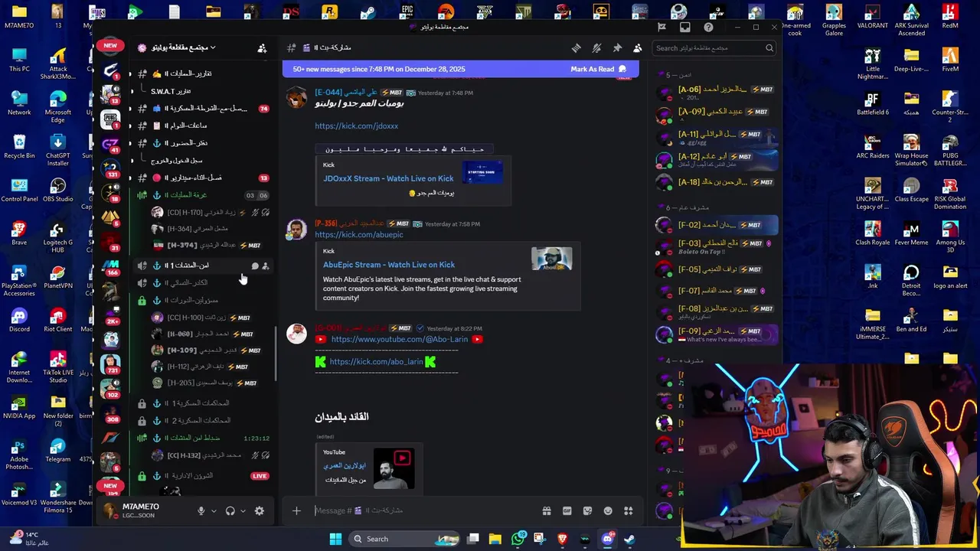Viewport: 980px width, 551px height.
Task: Select voice user [CD] H-170
Action: [x=210, y=212]
